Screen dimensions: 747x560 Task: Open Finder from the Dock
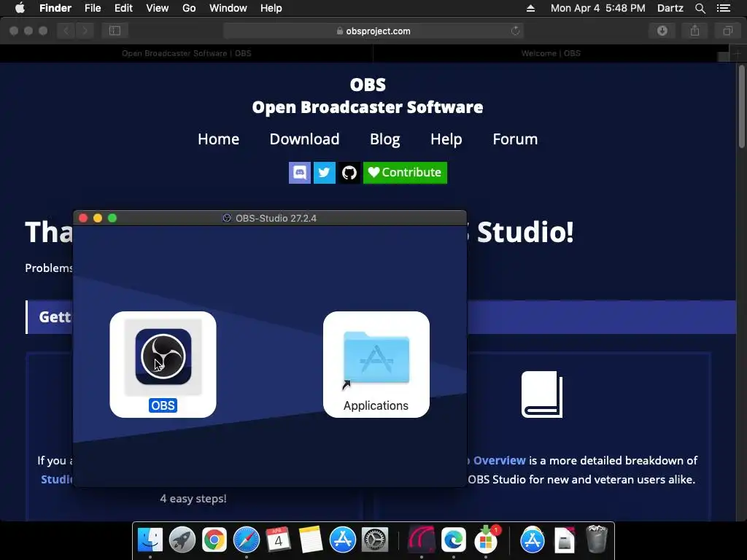coord(150,540)
